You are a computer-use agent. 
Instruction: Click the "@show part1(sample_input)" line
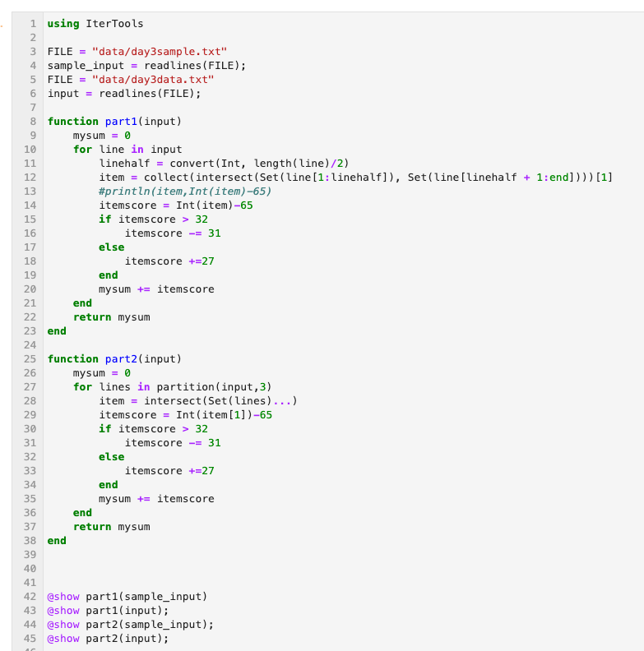click(127, 597)
